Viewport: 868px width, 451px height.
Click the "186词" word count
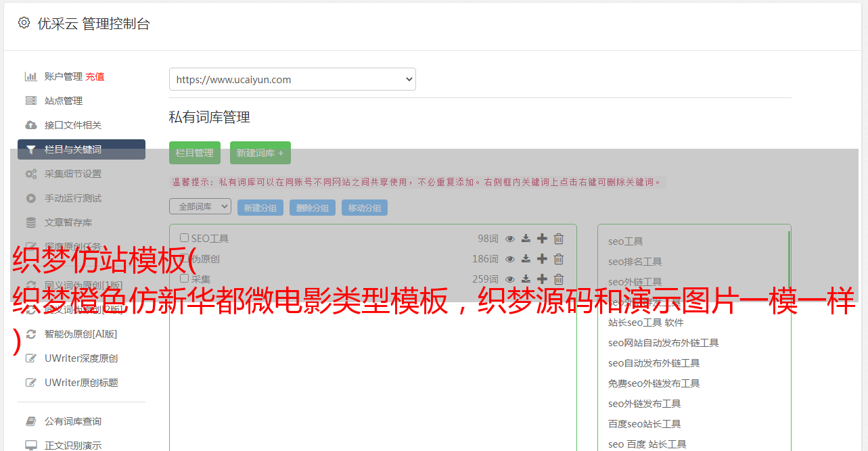pos(485,259)
